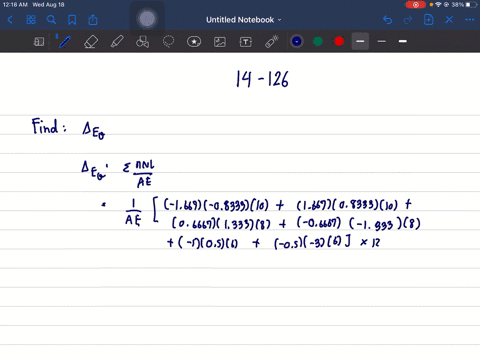Choose the green pen color
The height and width of the screenshot is (360, 480).
[x=318, y=41]
